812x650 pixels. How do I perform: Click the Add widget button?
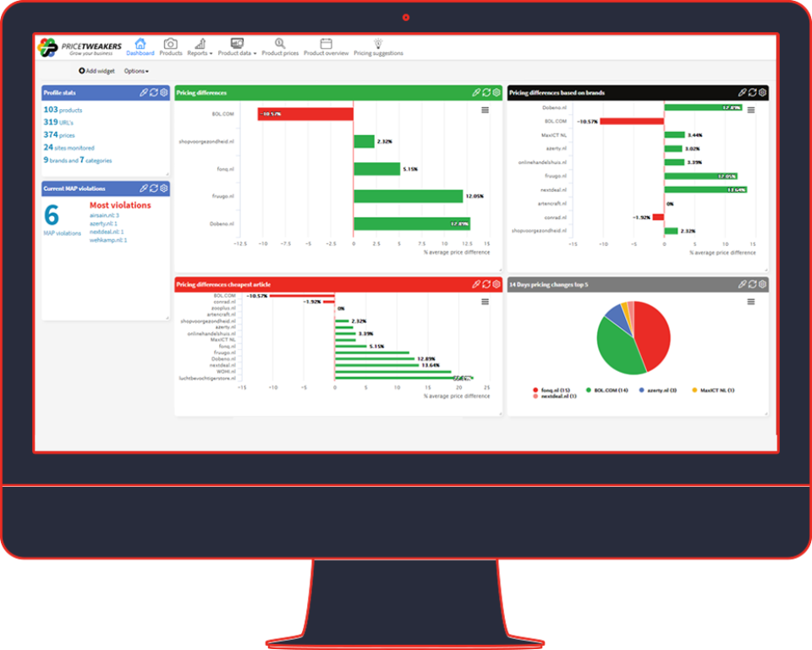[96, 71]
